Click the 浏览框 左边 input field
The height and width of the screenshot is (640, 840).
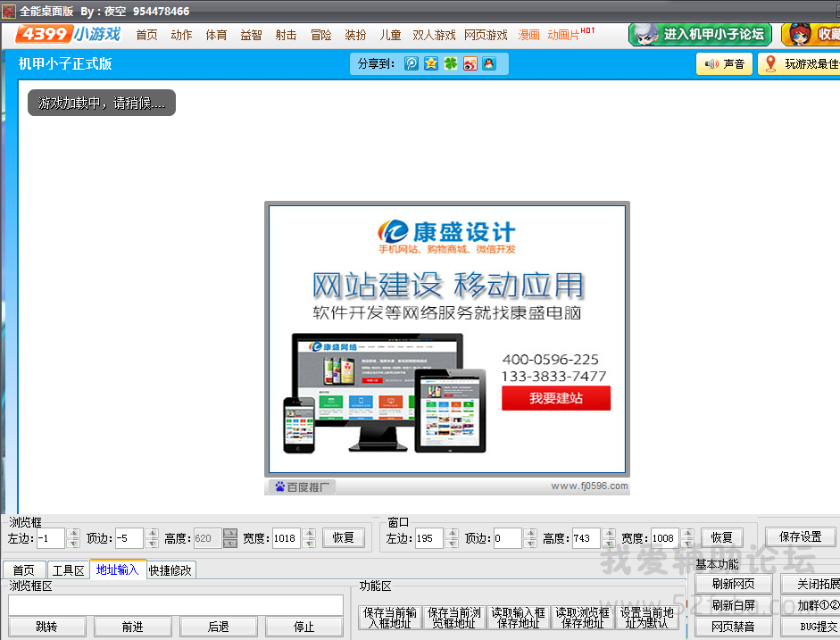(51, 538)
